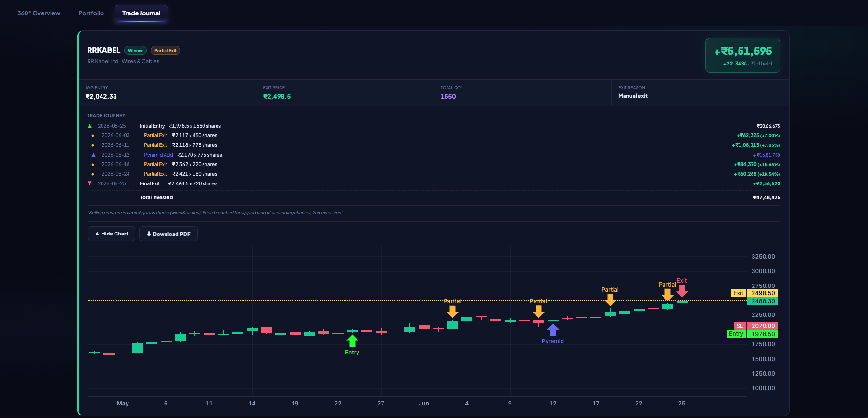868x418 pixels.
Task: Click the Initial Entry ₹1,978.5 x 1550 shares row
Action: 434,126
